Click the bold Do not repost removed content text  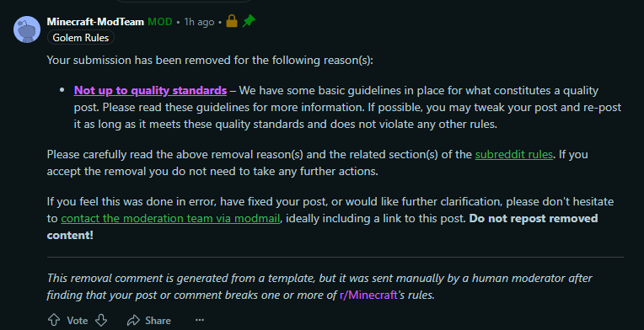[x=322, y=227]
